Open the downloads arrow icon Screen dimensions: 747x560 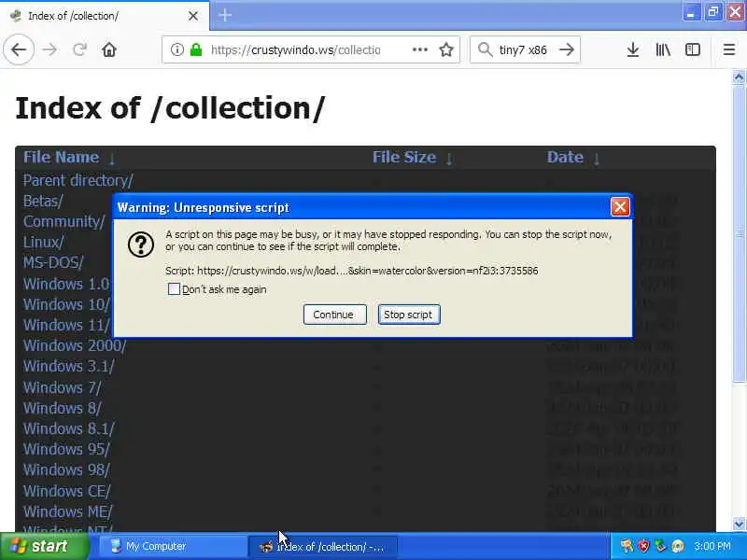pos(633,49)
